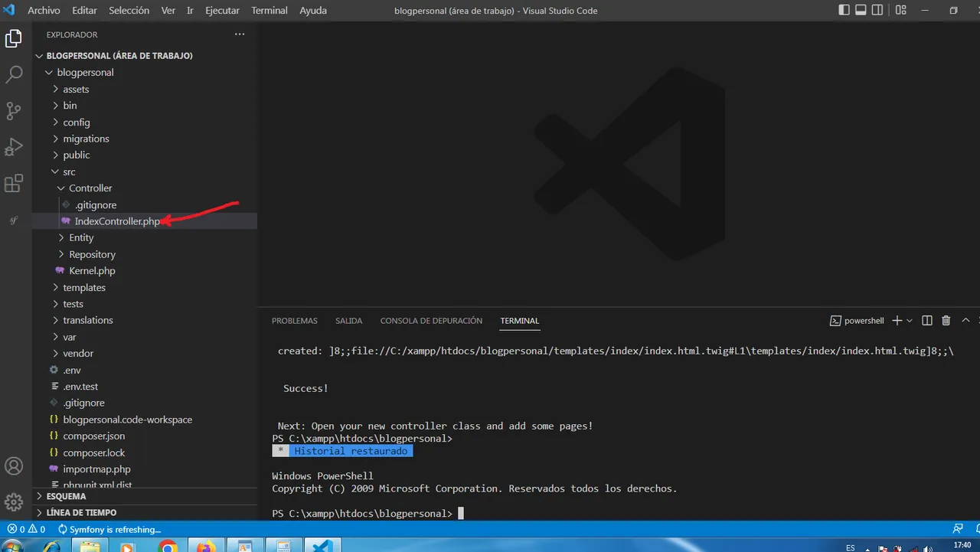Image resolution: width=980 pixels, height=552 pixels.
Task: Split the terminal pane
Action: coord(927,321)
